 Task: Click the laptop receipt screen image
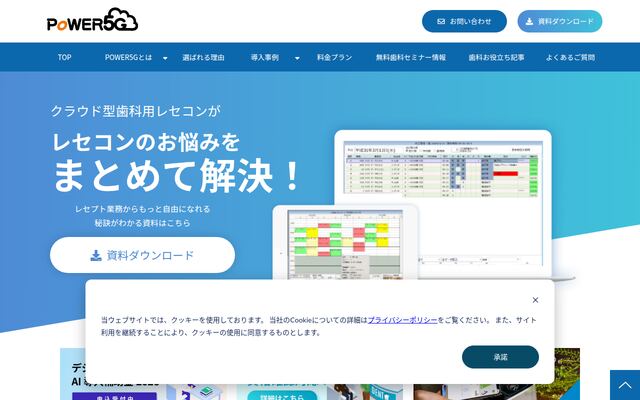coord(443,203)
